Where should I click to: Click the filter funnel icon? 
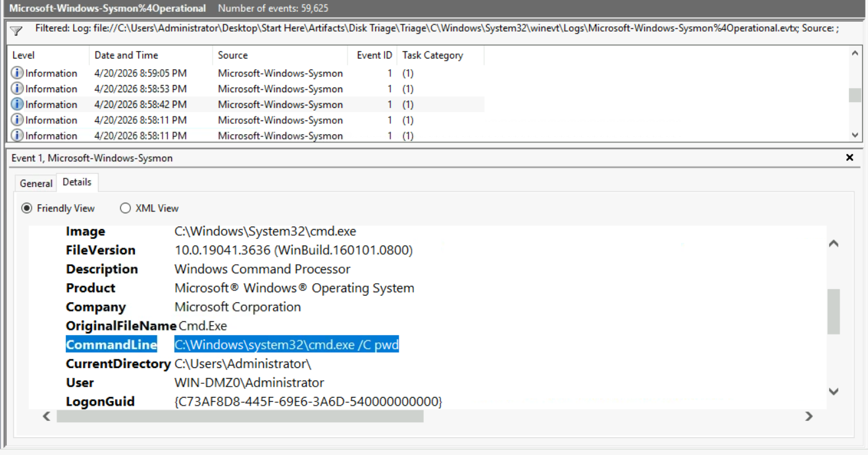coord(16,30)
